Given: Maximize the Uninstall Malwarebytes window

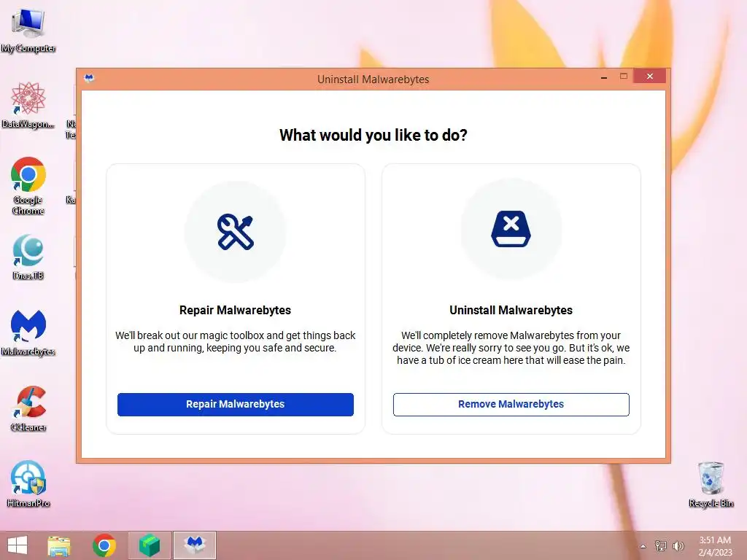Looking at the screenshot, I should tap(624, 76).
